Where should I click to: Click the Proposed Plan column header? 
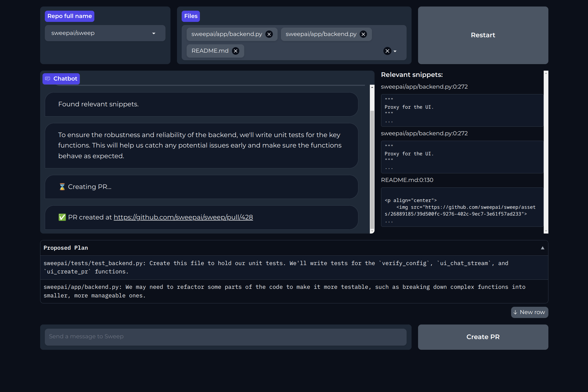click(x=66, y=248)
